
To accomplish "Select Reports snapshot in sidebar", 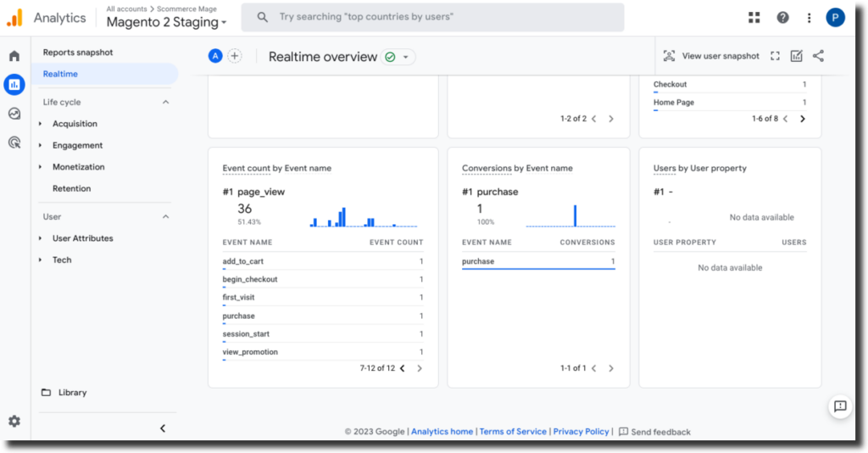I will [78, 53].
